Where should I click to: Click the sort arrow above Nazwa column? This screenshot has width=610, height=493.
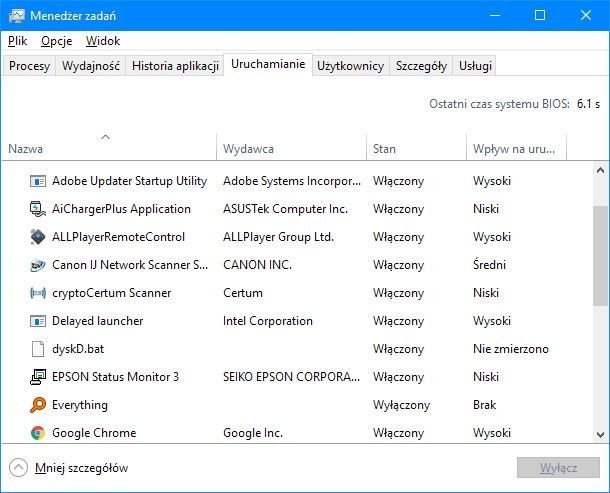coord(105,137)
